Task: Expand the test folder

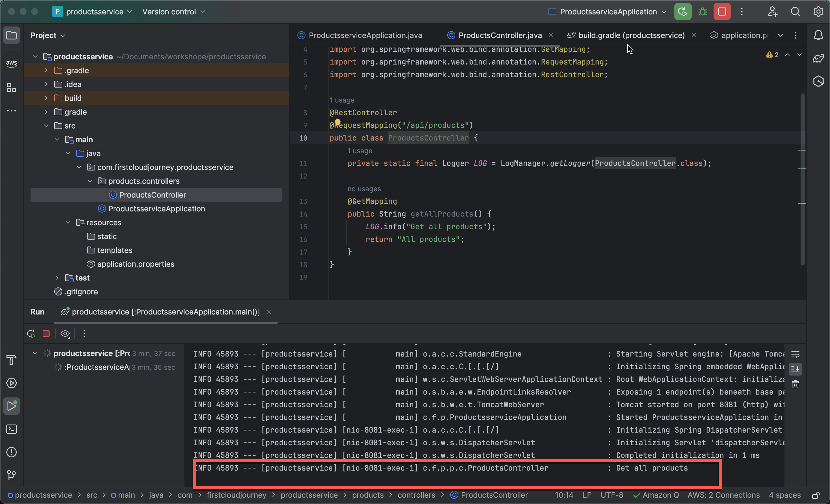Action: (x=57, y=277)
